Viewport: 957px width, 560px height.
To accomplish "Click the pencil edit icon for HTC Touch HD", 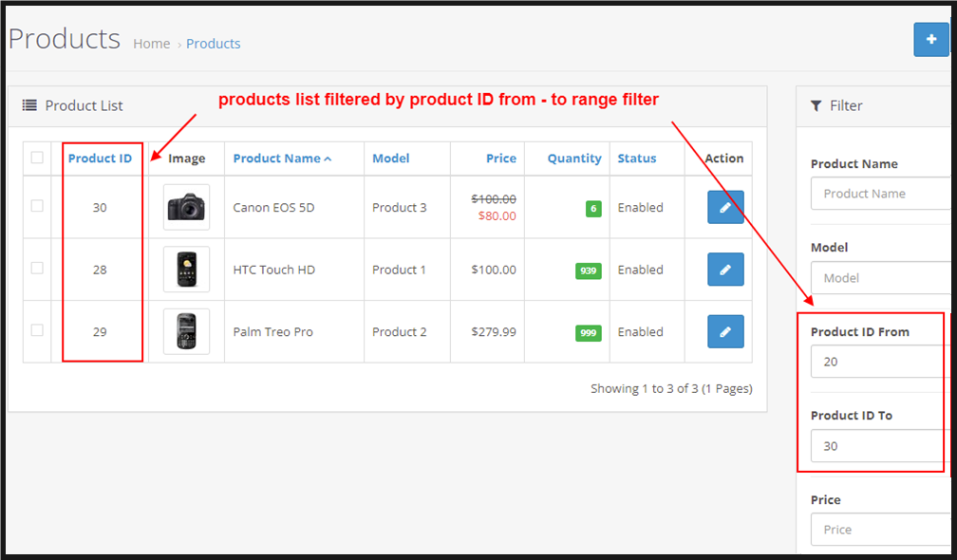I will pyautogui.click(x=725, y=270).
